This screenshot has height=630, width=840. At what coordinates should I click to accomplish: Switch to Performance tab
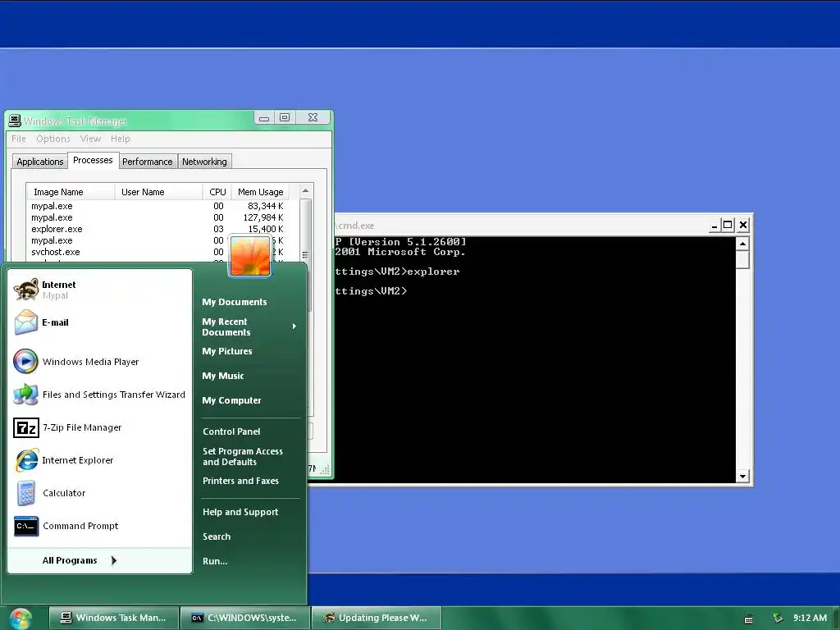click(148, 162)
